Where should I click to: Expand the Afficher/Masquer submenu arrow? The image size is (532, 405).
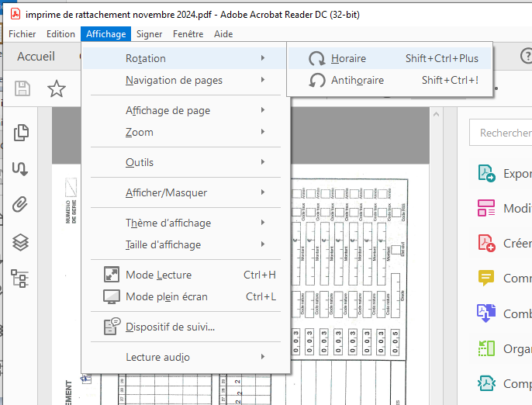point(263,192)
